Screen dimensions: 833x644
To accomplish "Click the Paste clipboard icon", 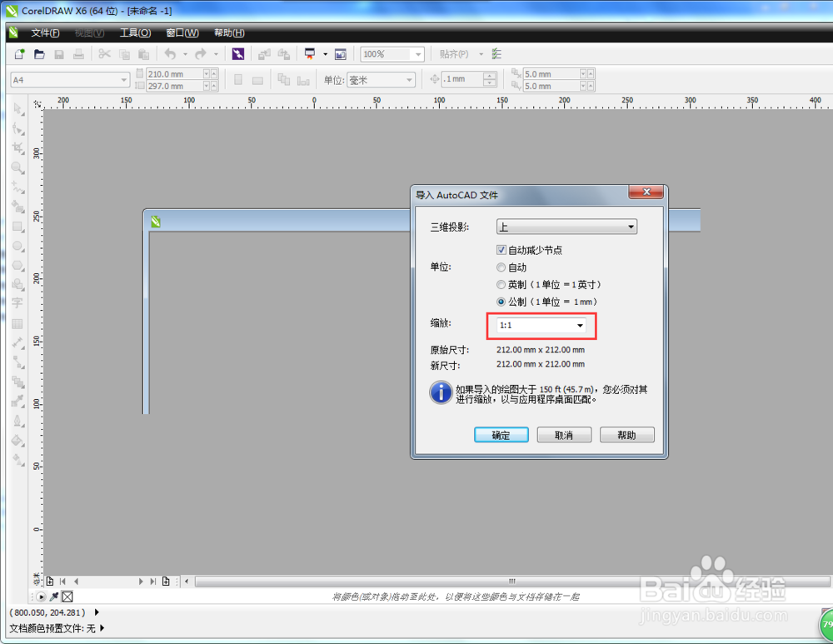I will pos(143,54).
